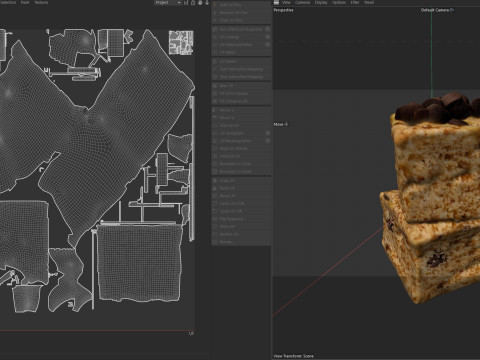This screenshot has width=480, height=360.
Task: Click Set UVW from Projection
Action: [241, 29]
